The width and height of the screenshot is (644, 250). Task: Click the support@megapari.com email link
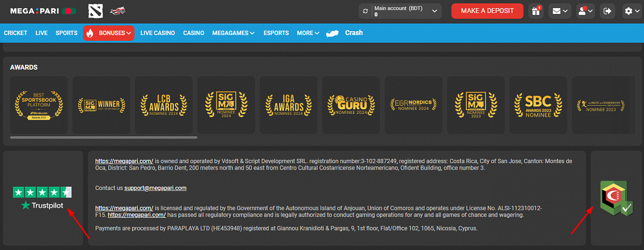click(155, 188)
